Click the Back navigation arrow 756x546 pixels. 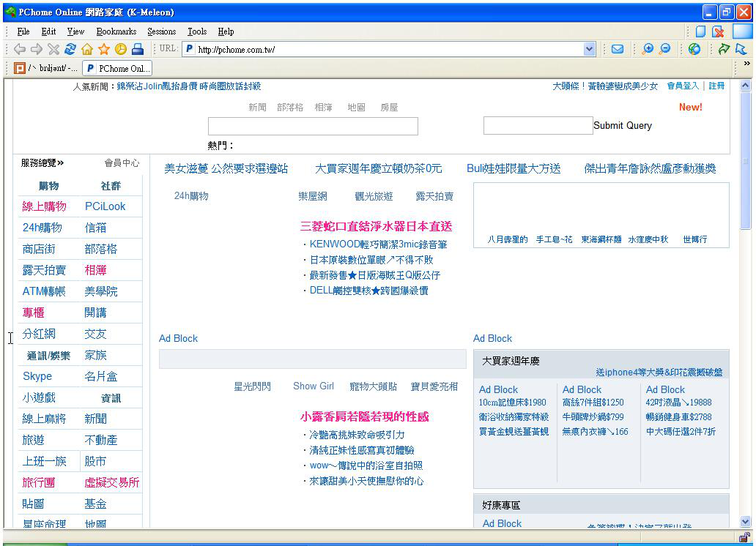[19, 50]
